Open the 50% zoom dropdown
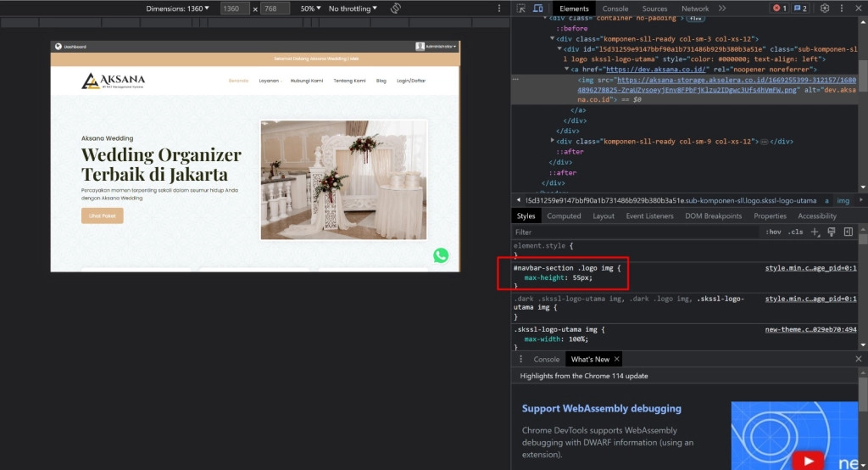 [x=310, y=8]
